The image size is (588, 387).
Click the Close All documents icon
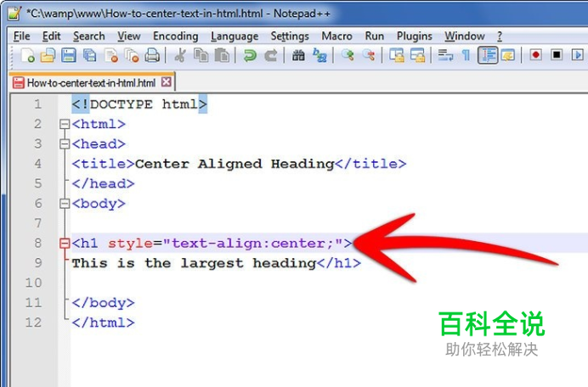[x=131, y=56]
